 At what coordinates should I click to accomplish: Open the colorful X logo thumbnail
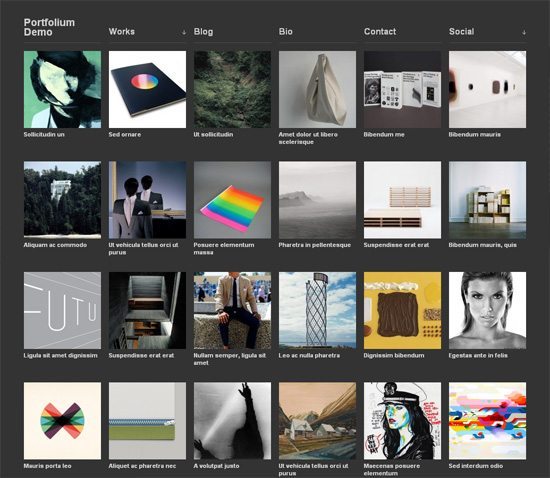click(62, 421)
